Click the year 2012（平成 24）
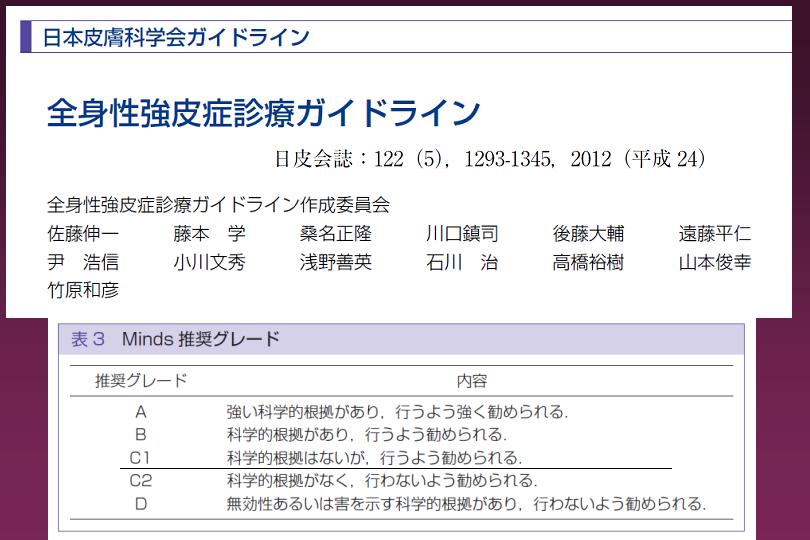The height and width of the screenshot is (540, 810). 638,159
